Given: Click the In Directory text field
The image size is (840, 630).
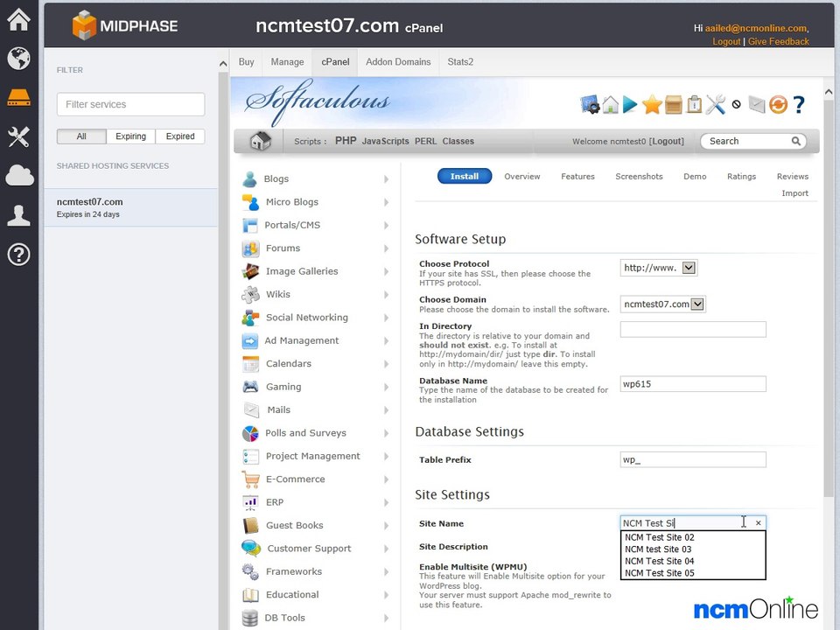Looking at the screenshot, I should point(693,330).
